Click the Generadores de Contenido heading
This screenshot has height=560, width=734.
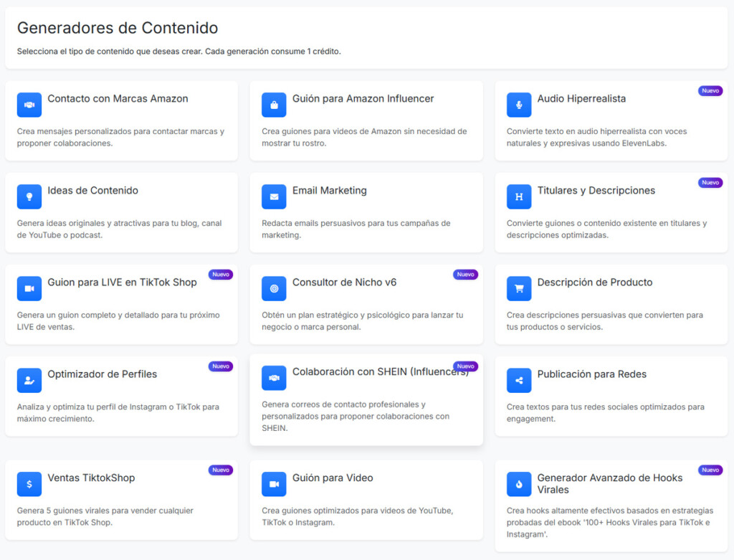pyautogui.click(x=118, y=28)
